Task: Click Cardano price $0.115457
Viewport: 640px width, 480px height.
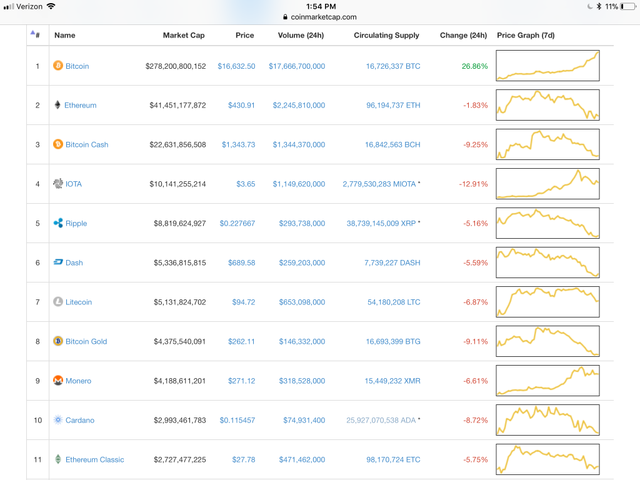Action: [237, 420]
